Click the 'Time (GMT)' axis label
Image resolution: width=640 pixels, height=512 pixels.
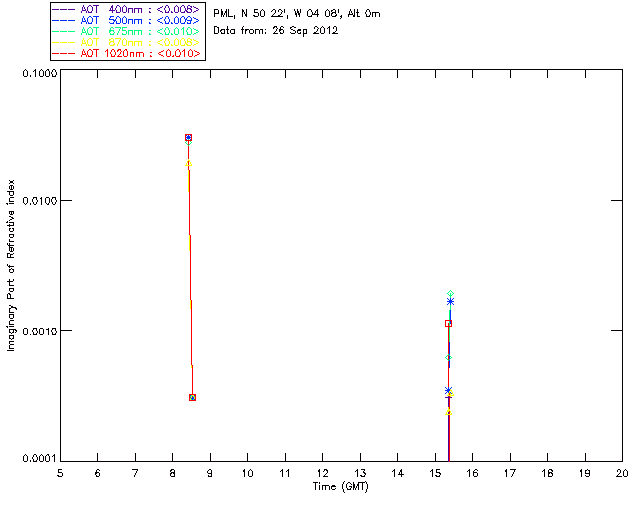coord(341,486)
